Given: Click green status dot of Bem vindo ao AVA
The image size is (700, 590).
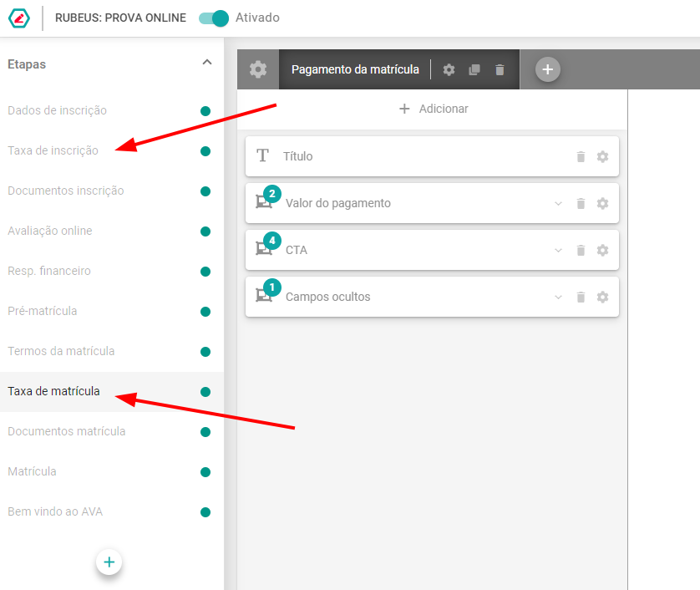Looking at the screenshot, I should (x=205, y=512).
